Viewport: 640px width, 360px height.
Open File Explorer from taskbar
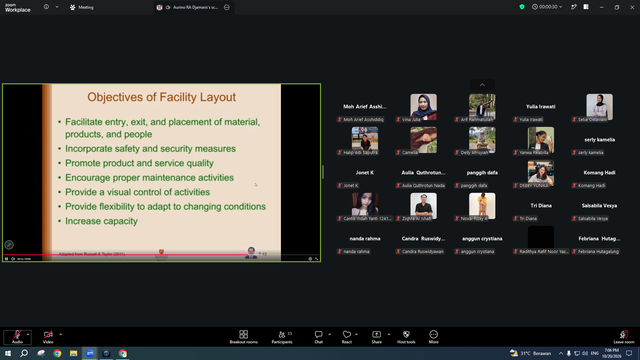pyautogui.click(x=73, y=353)
